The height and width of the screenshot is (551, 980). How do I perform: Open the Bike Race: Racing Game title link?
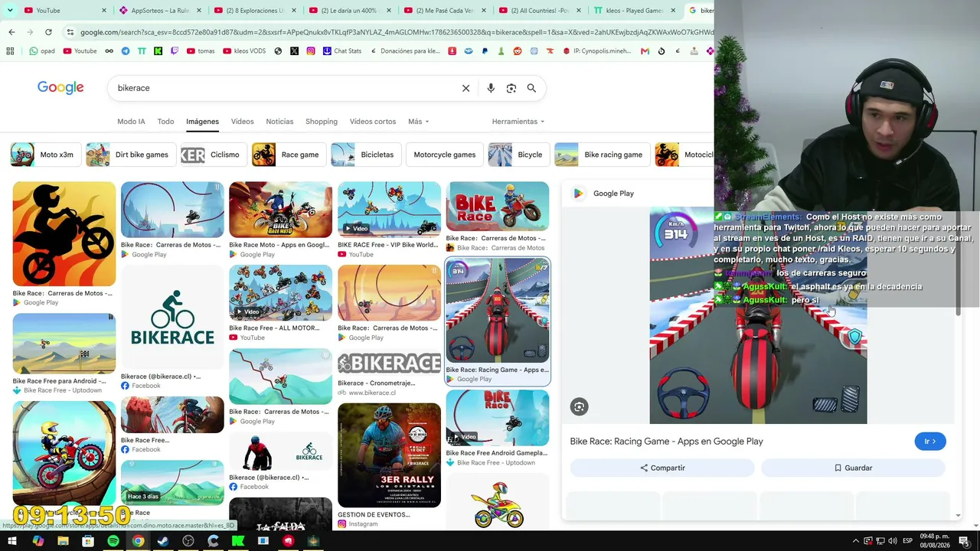tap(666, 442)
